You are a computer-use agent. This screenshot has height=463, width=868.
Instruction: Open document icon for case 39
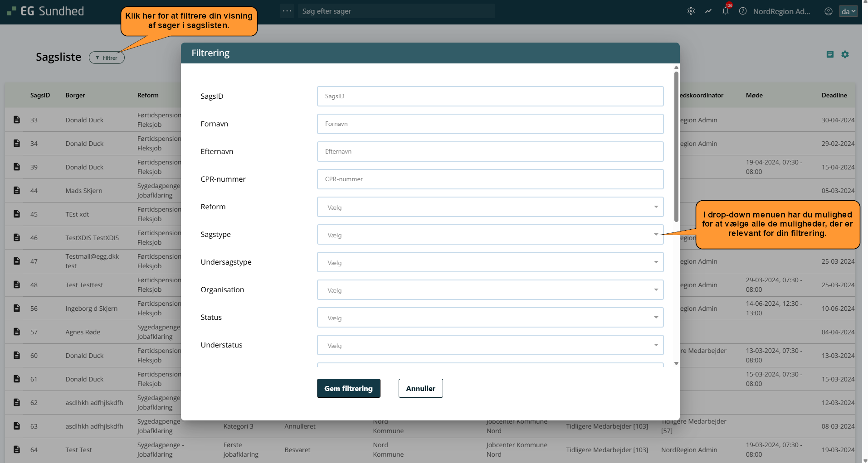[17, 167]
